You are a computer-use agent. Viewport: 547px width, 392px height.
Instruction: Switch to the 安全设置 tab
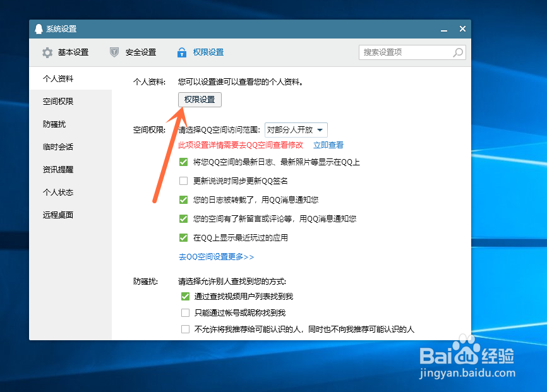tap(140, 53)
